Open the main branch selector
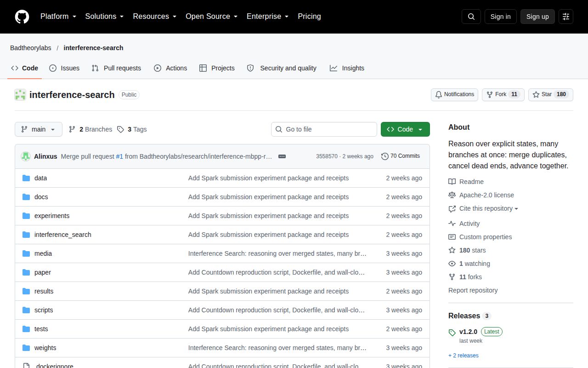The image size is (588, 368). [38, 129]
